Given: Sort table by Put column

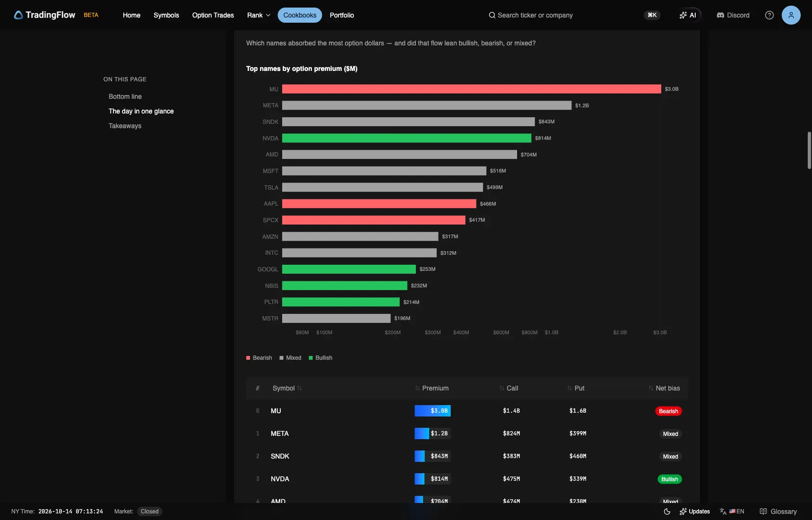Looking at the screenshot, I should point(576,388).
